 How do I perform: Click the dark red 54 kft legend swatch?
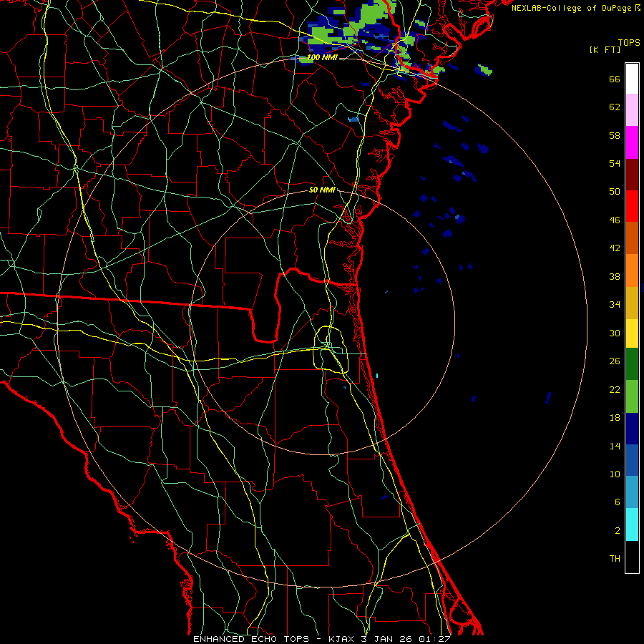[x=632, y=175]
